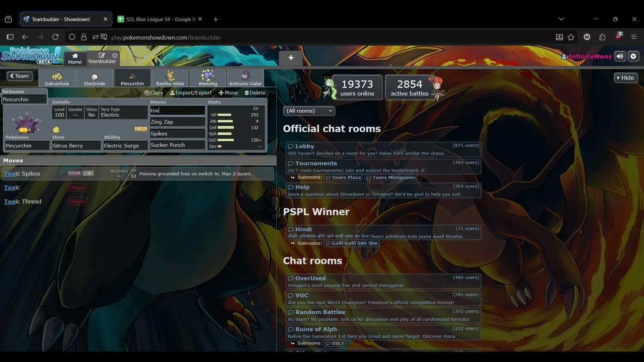Image resolution: width=644 pixels, height=362 pixels.
Task: Select the Zing Zap move field
Action: coord(178,122)
